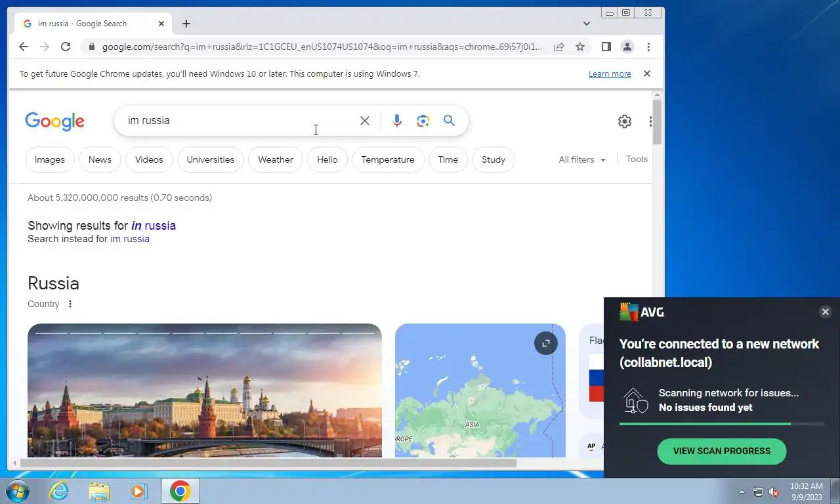This screenshot has width=840, height=504.
Task: Open the tab search chevron
Action: pyautogui.click(x=586, y=24)
